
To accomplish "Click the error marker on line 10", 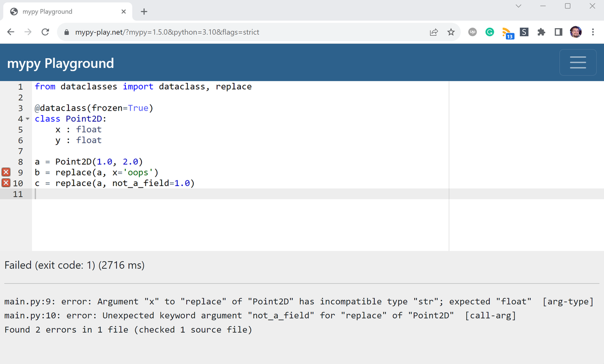I will [x=6, y=183].
